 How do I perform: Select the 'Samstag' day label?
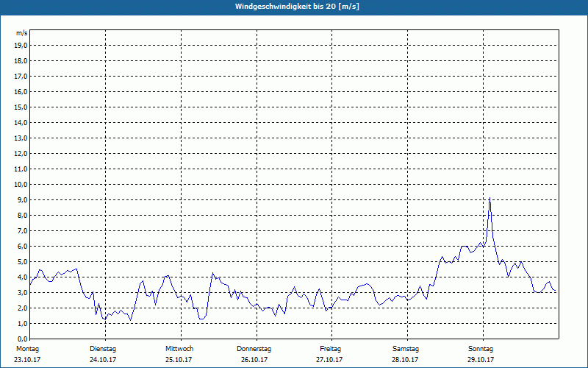click(406, 349)
